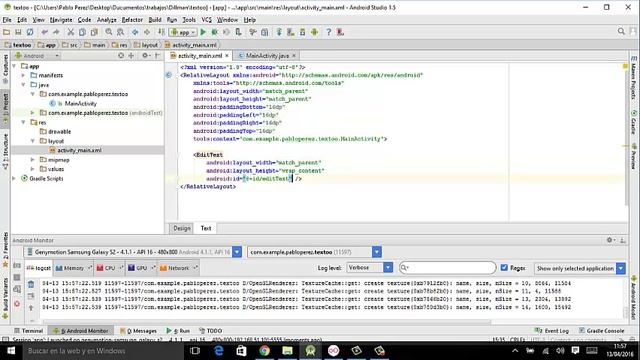Click the Help question mark icon
Viewport: 640px width, 360px height.
click(x=329, y=32)
